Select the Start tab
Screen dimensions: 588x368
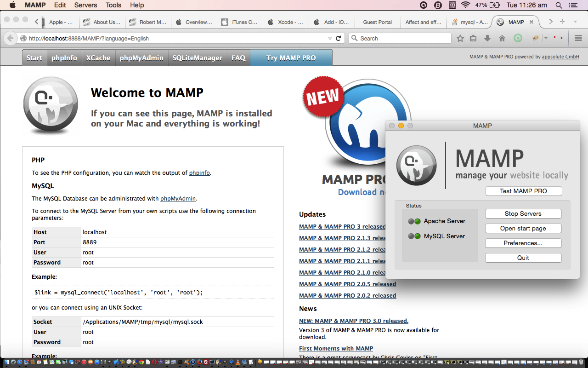click(x=34, y=58)
